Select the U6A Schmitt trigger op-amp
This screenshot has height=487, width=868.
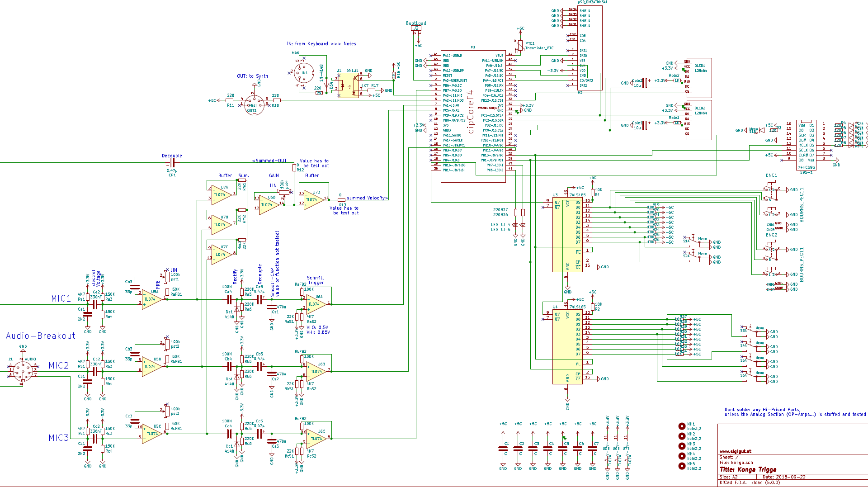316,304
